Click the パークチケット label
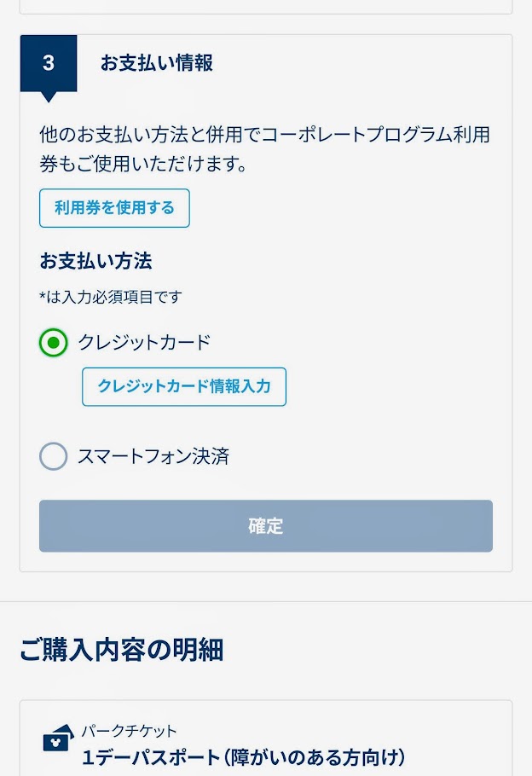 point(129,731)
